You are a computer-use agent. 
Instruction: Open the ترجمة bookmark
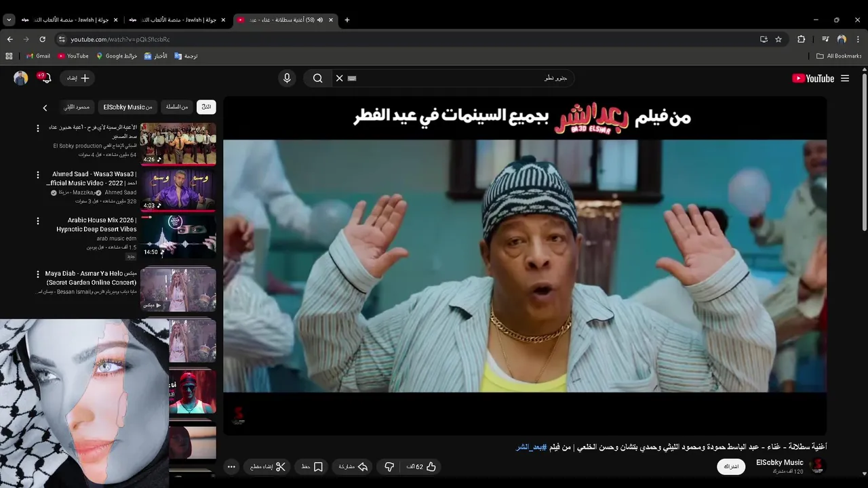pos(186,56)
